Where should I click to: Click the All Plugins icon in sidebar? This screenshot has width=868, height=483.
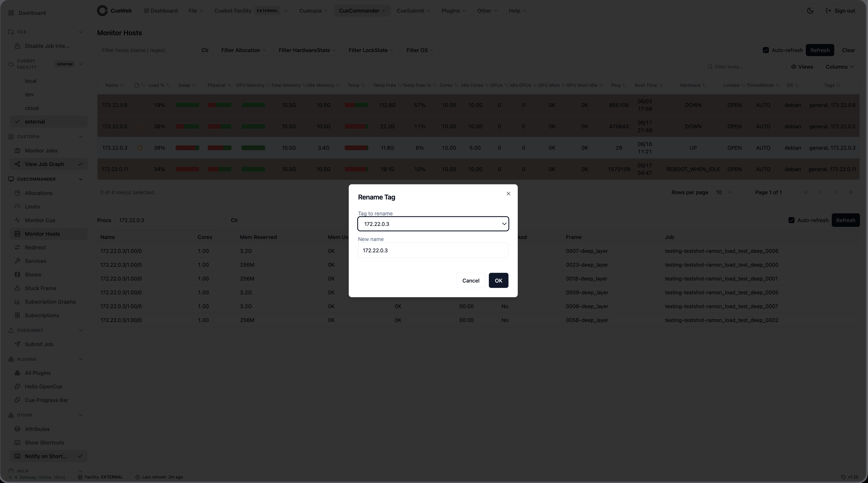coord(18,373)
